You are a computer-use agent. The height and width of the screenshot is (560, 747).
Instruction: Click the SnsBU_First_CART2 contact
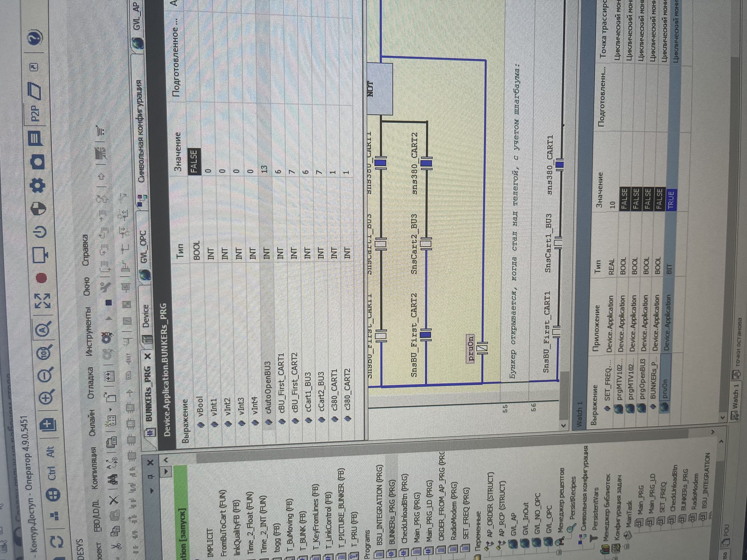coord(426,335)
